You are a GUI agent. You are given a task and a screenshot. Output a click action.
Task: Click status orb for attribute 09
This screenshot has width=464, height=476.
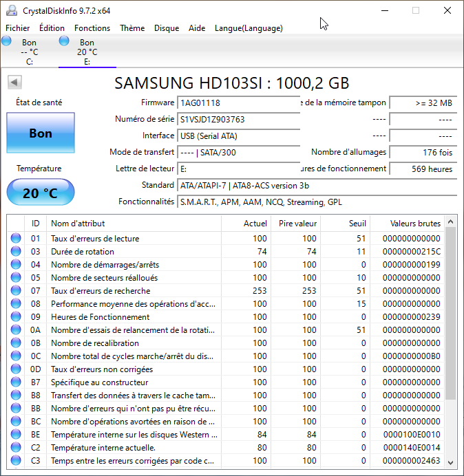[16, 316]
